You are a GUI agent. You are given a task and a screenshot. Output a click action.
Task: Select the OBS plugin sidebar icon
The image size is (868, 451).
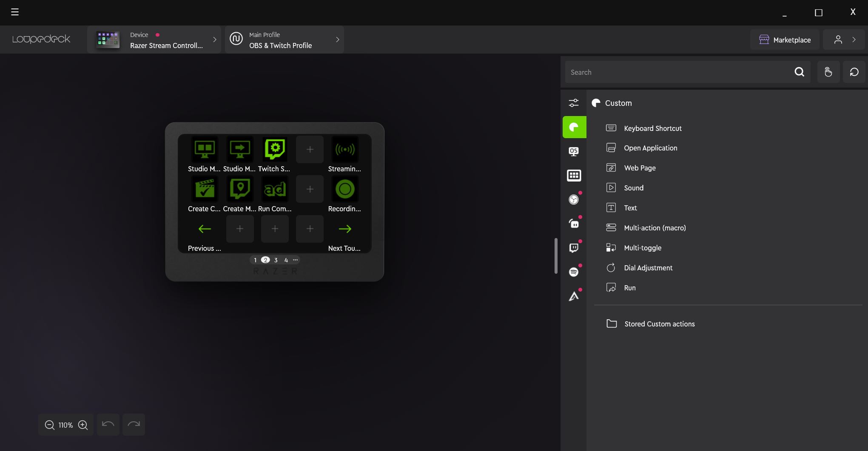574,199
